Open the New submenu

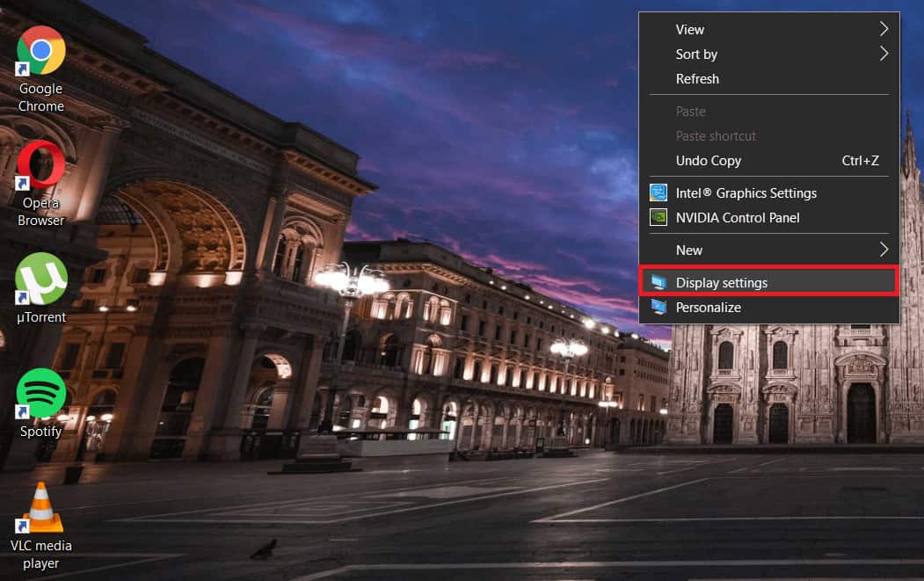[x=769, y=250]
